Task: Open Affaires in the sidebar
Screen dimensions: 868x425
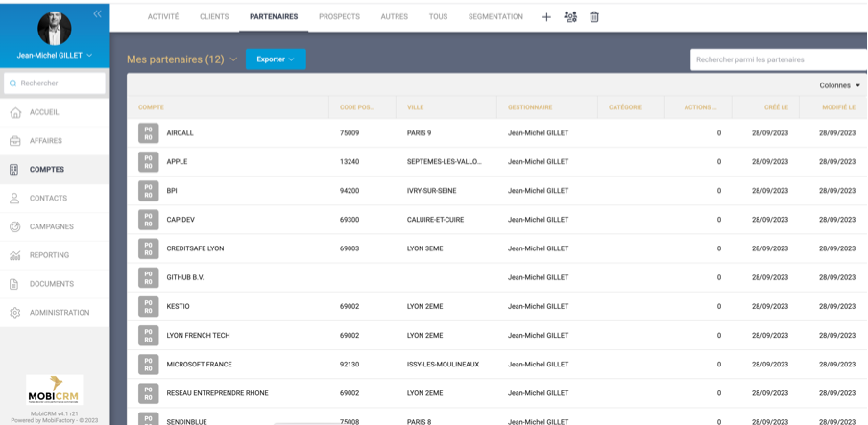Action: click(x=45, y=141)
